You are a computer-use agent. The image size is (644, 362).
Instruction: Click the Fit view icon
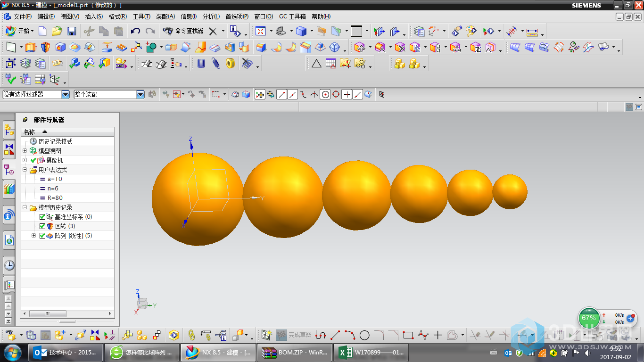[260, 31]
